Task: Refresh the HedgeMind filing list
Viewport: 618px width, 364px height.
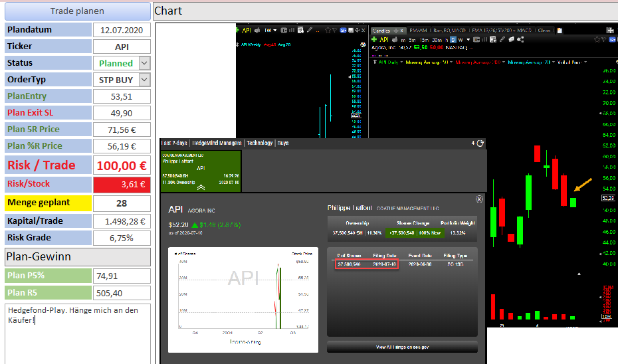Action: tap(480, 143)
